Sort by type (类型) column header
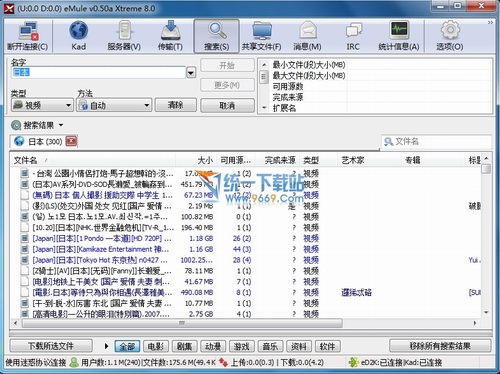This screenshot has width=500, height=374. coord(319,160)
